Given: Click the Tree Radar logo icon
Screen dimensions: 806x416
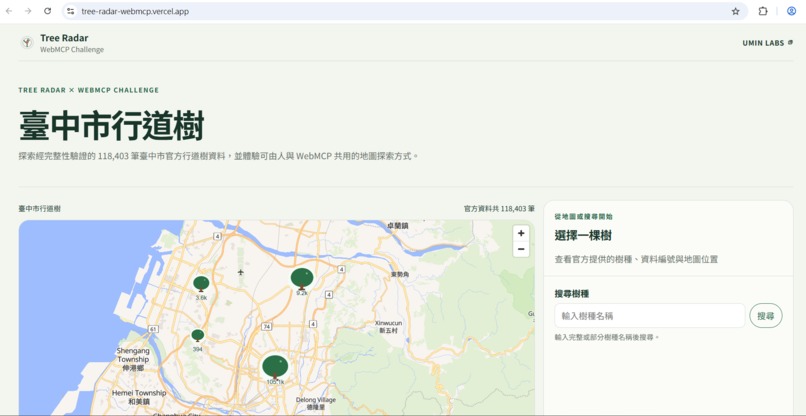Looking at the screenshot, I should [x=27, y=43].
